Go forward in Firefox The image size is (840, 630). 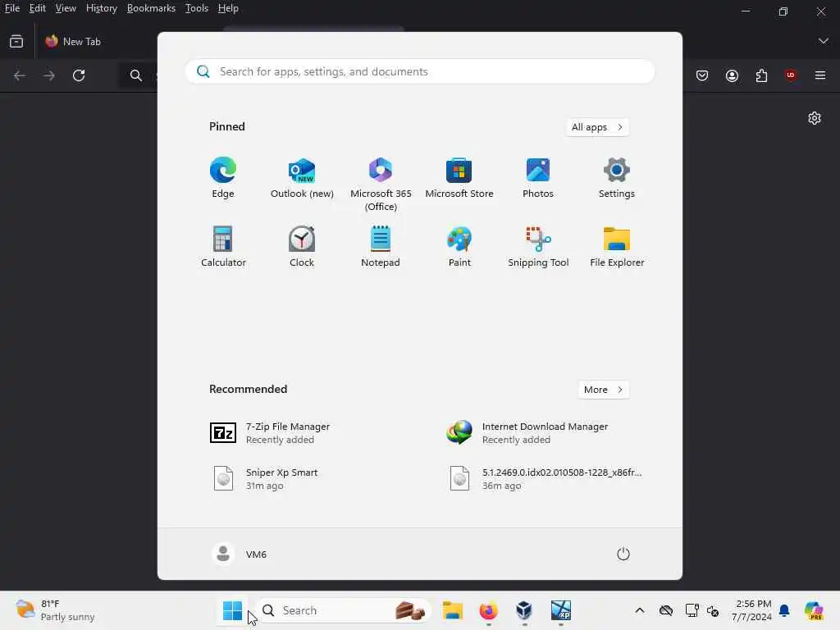(x=48, y=75)
